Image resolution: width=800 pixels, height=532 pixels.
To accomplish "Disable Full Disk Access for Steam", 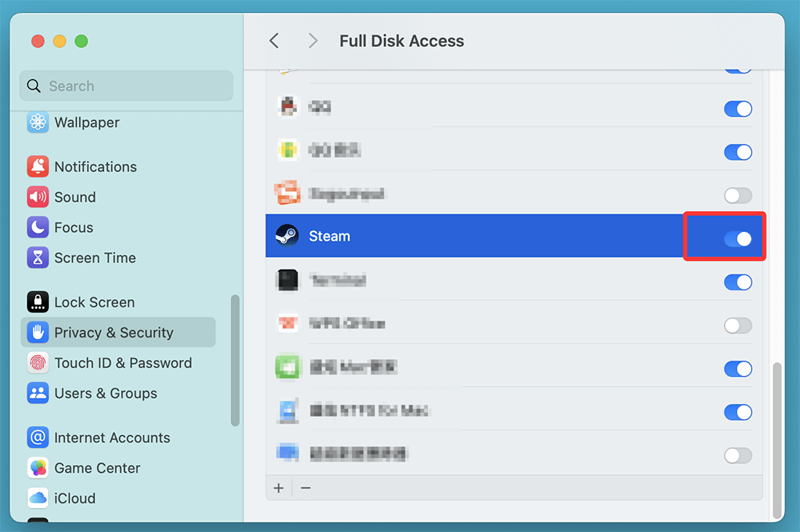I will click(738, 238).
